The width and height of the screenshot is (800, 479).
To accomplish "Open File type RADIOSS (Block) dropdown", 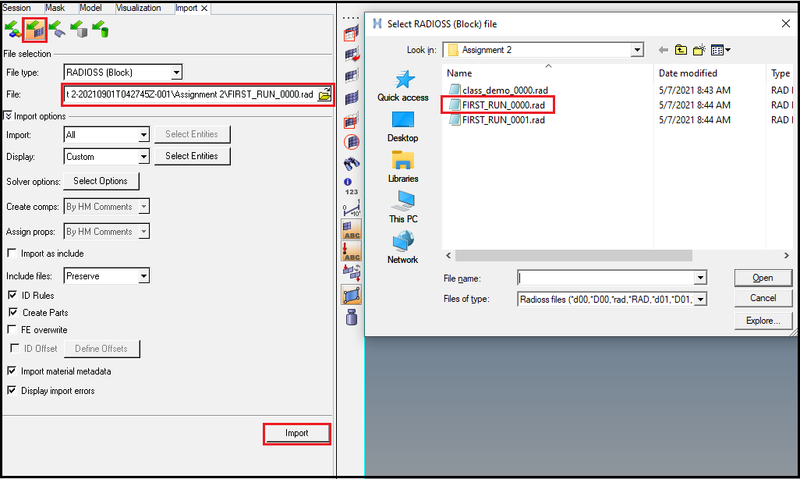I will (176, 72).
